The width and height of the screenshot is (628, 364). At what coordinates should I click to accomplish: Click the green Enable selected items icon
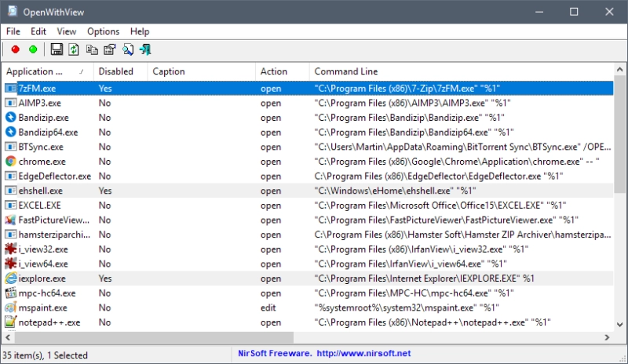[33, 49]
